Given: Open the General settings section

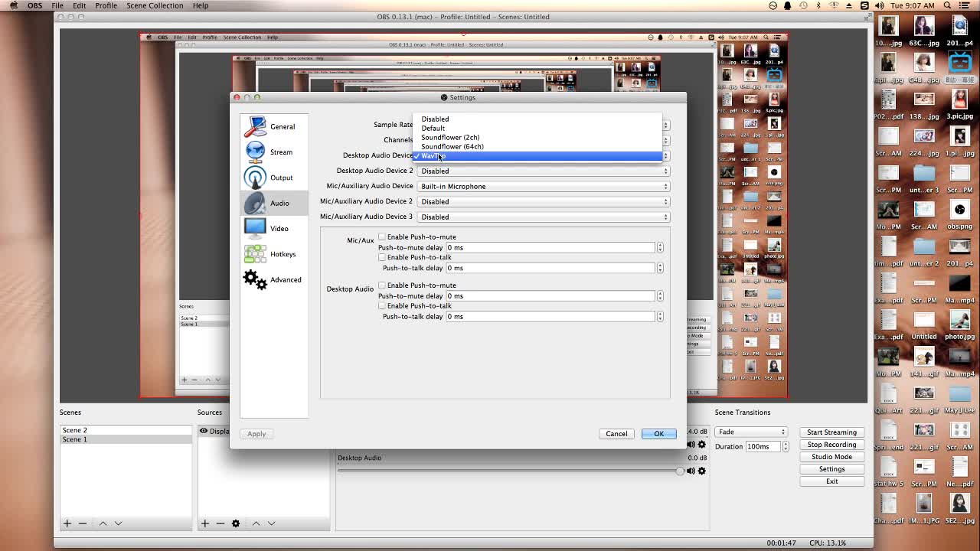Looking at the screenshot, I should [274, 126].
